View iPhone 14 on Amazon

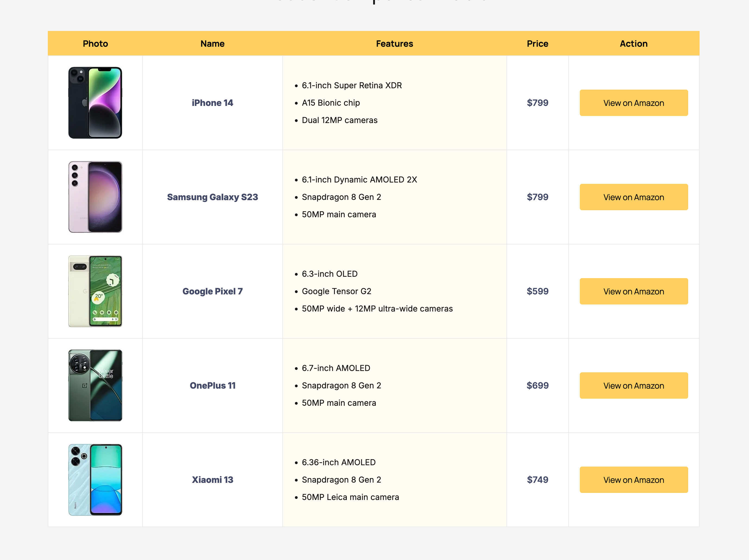(633, 103)
